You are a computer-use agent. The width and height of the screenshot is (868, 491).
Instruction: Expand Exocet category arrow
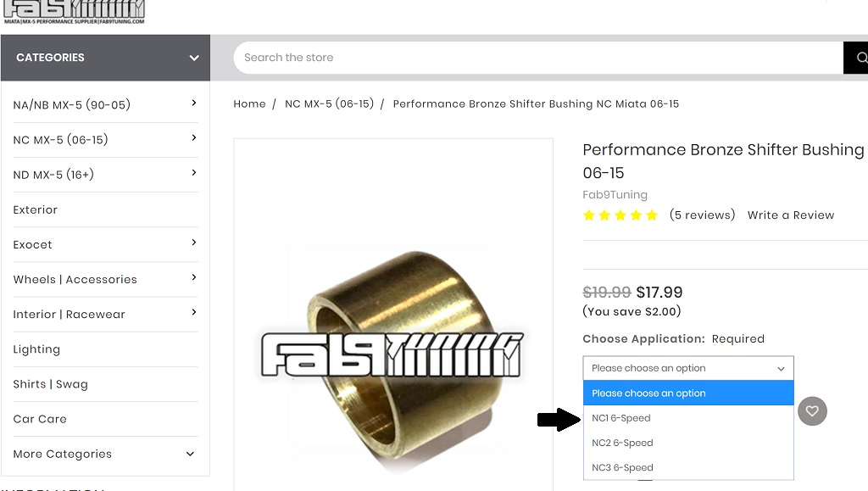(x=194, y=243)
